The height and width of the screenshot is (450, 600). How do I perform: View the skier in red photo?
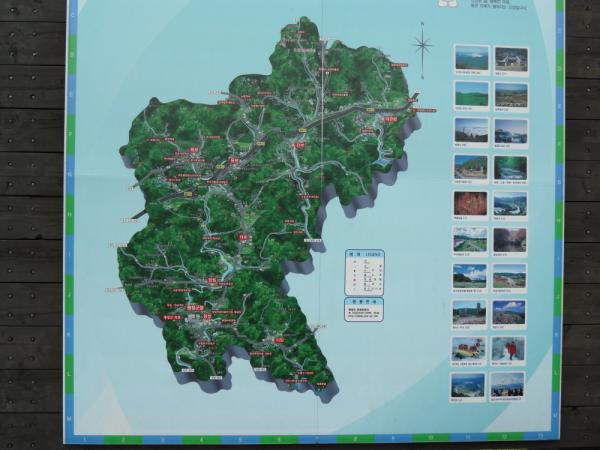[x=509, y=348]
